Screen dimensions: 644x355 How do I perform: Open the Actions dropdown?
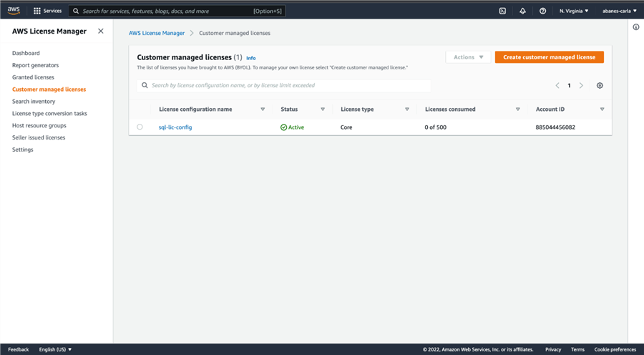coord(468,57)
